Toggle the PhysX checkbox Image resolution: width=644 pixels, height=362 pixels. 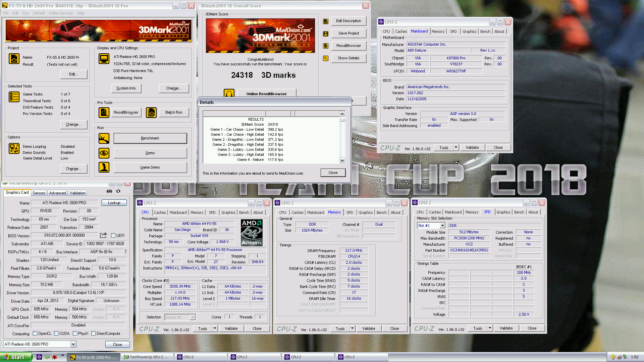75,334
